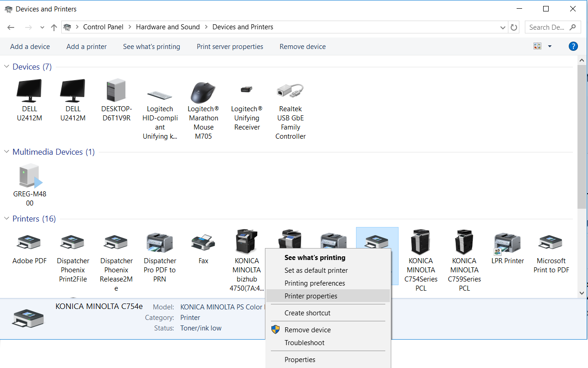Screen dimensions: 588x368
Task: Click the Devices and Printers breadcrumb
Action: point(243,27)
